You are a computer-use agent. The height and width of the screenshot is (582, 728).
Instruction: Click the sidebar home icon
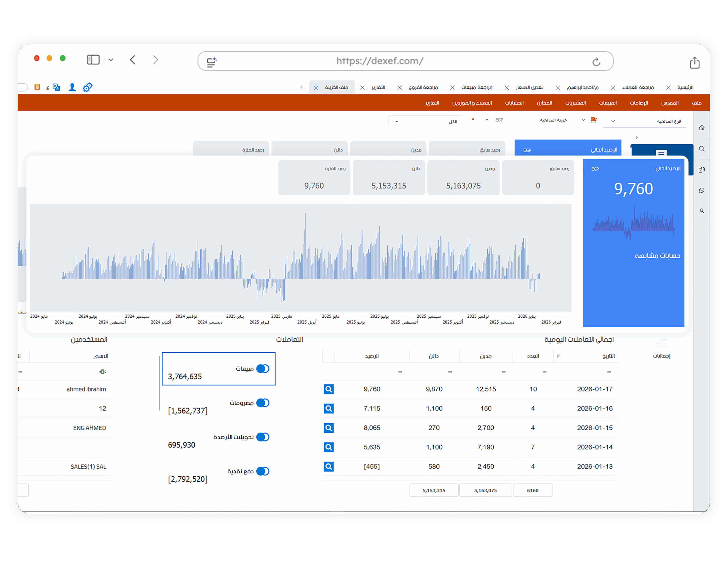(702, 128)
